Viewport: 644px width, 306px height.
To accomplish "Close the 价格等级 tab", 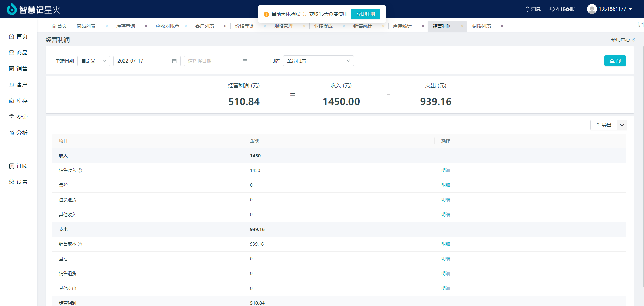I will [265, 26].
